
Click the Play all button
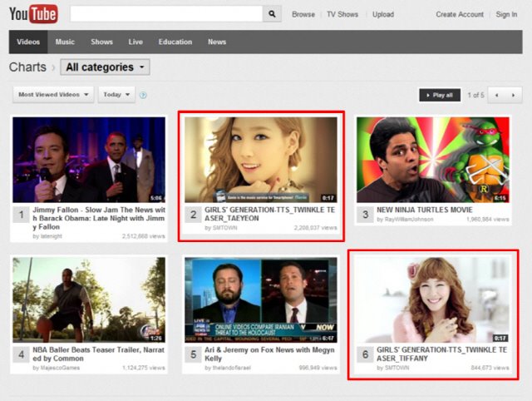tap(440, 95)
